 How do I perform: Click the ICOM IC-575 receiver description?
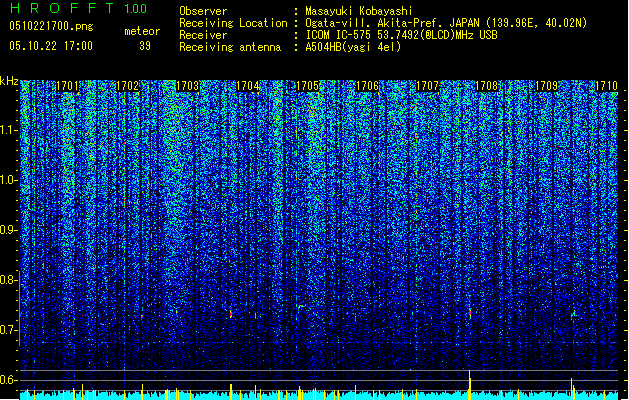pyautogui.click(x=401, y=35)
